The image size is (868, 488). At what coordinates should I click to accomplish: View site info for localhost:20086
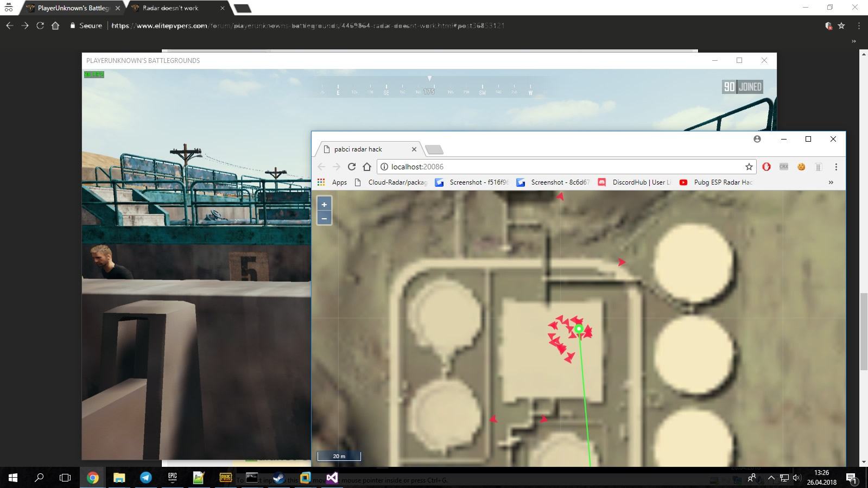point(384,167)
